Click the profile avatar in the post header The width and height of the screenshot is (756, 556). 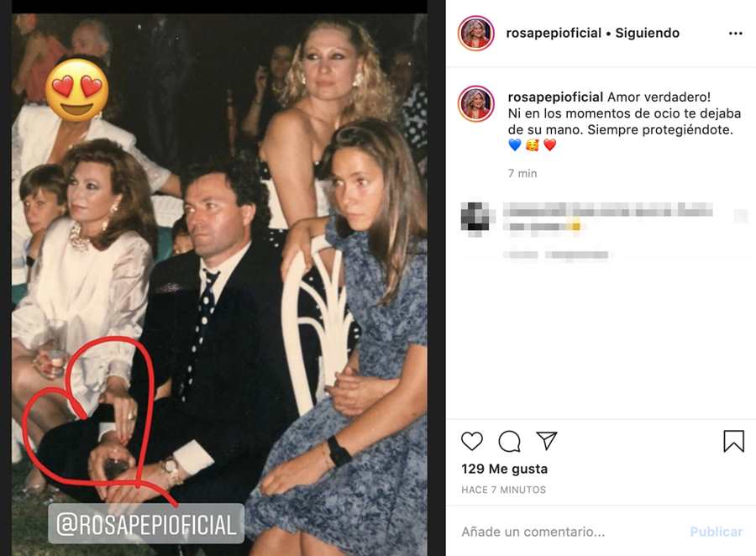click(475, 34)
